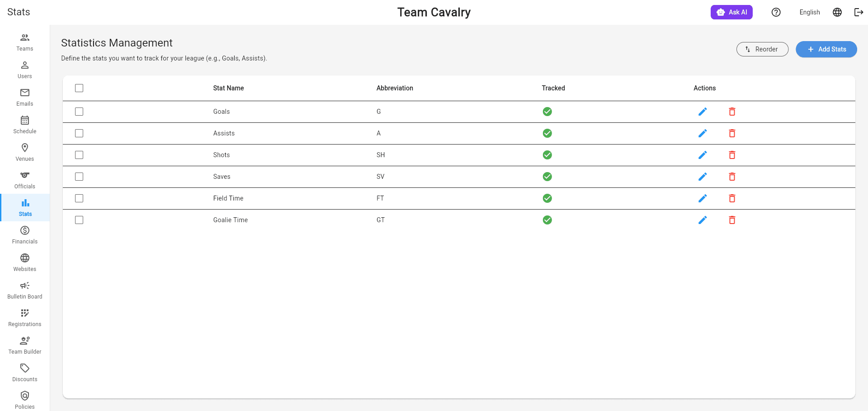
Task: Delete the Goals stat
Action: click(732, 112)
